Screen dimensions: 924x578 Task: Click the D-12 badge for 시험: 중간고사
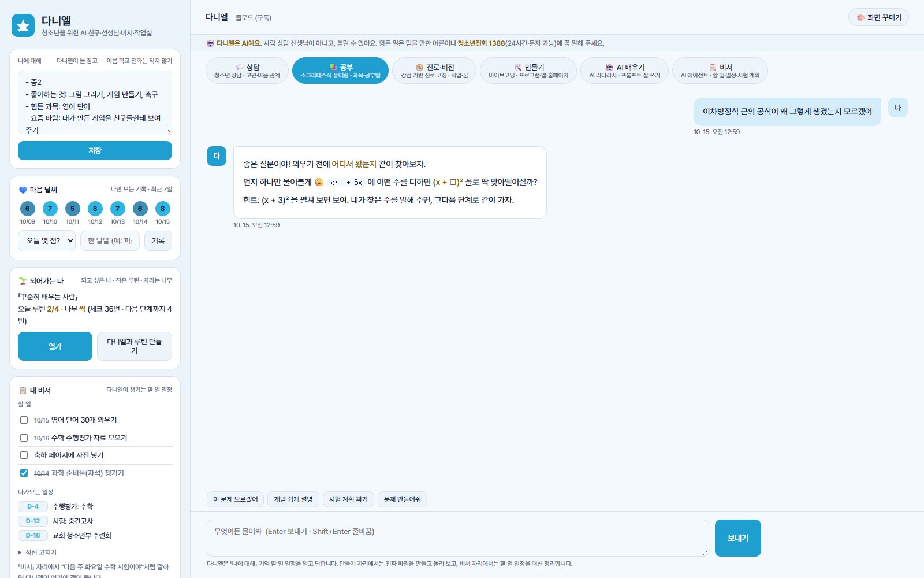coord(33,521)
